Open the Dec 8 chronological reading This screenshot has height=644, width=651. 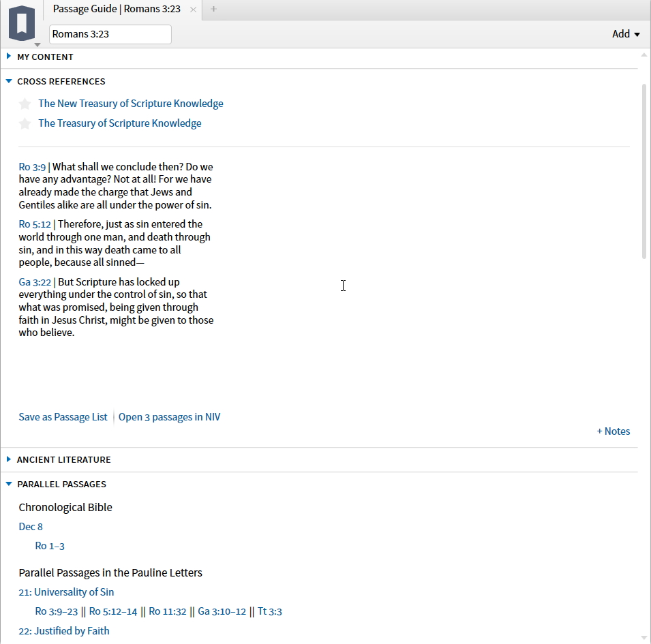(31, 527)
